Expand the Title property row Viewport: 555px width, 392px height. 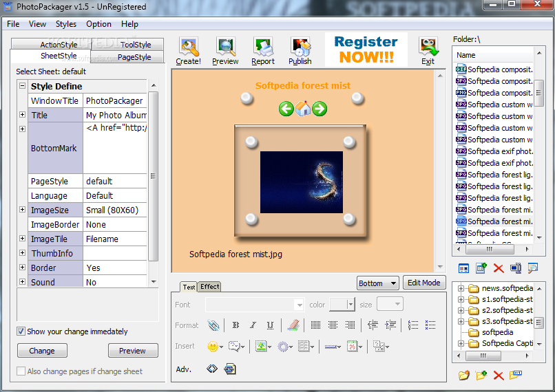click(x=22, y=115)
